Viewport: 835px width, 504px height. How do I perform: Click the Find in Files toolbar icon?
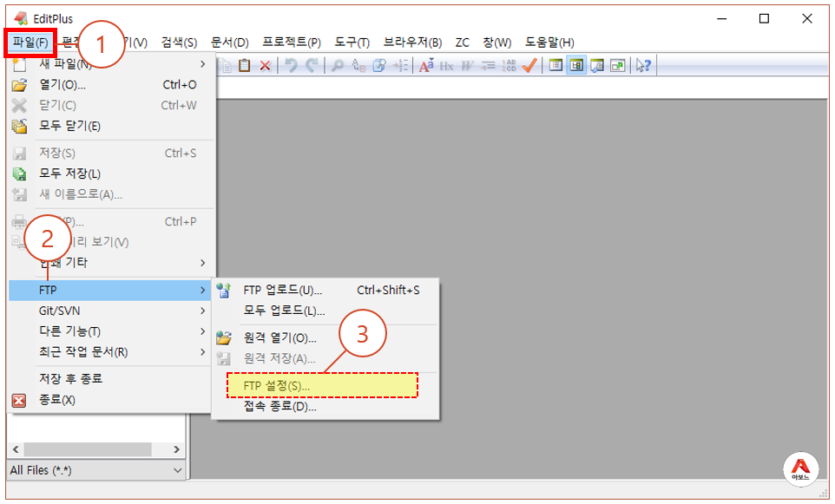(x=379, y=65)
